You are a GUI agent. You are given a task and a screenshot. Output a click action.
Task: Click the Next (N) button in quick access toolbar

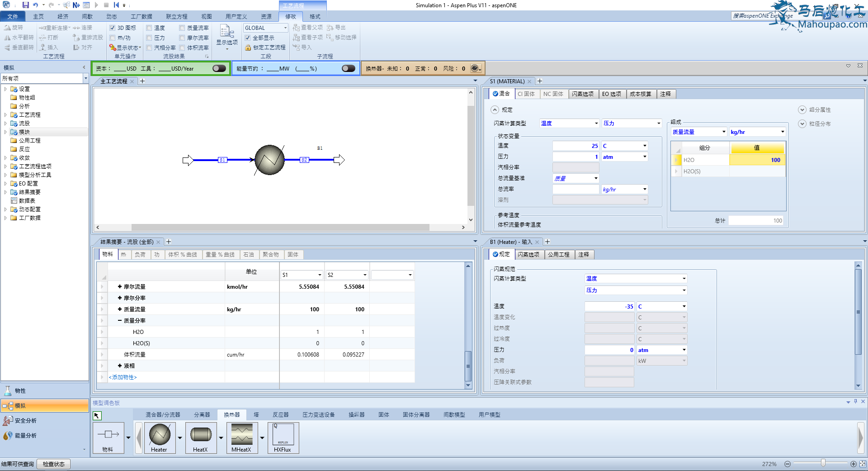coord(76,5)
